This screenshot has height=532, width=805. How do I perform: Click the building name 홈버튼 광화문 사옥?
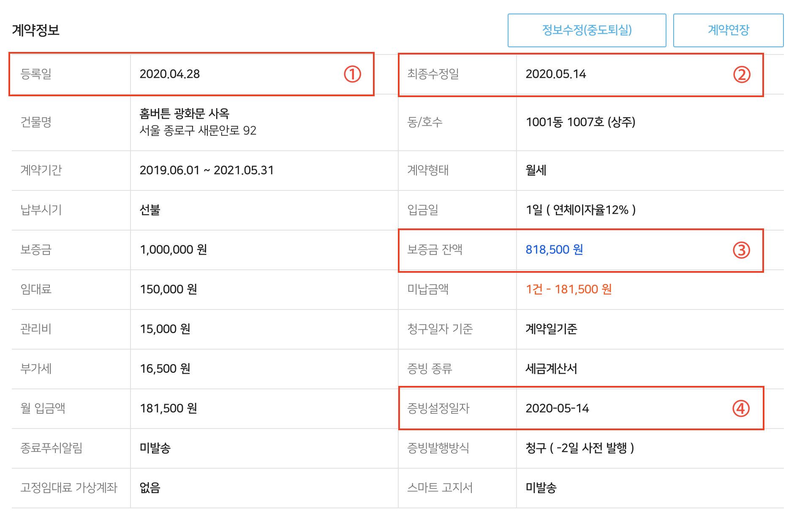point(184,113)
